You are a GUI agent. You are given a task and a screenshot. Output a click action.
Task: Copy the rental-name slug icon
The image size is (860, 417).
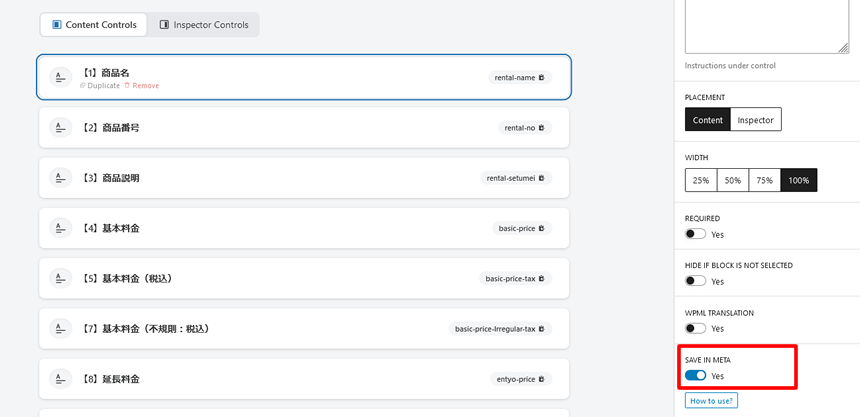542,78
